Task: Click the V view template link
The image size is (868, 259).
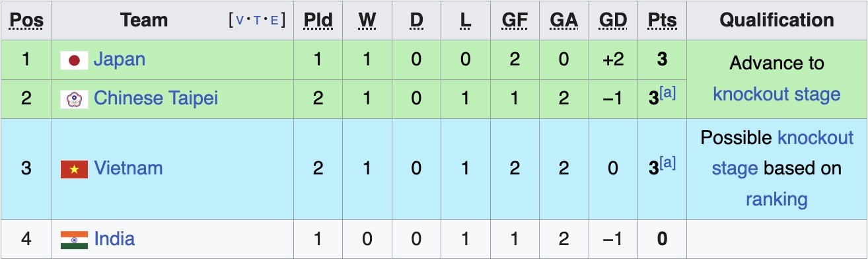Action: point(239,21)
